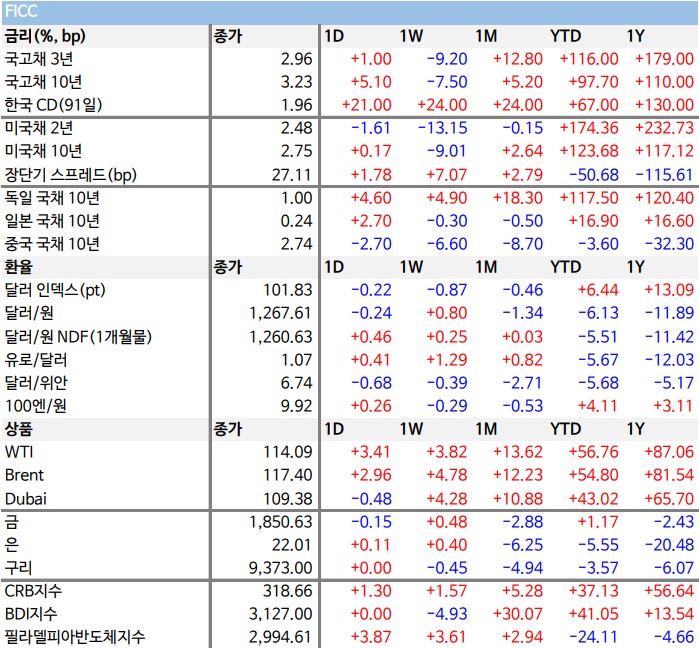Click the 미국채 2년 row label
Viewport: 699px width, 648px height.
tap(39, 128)
